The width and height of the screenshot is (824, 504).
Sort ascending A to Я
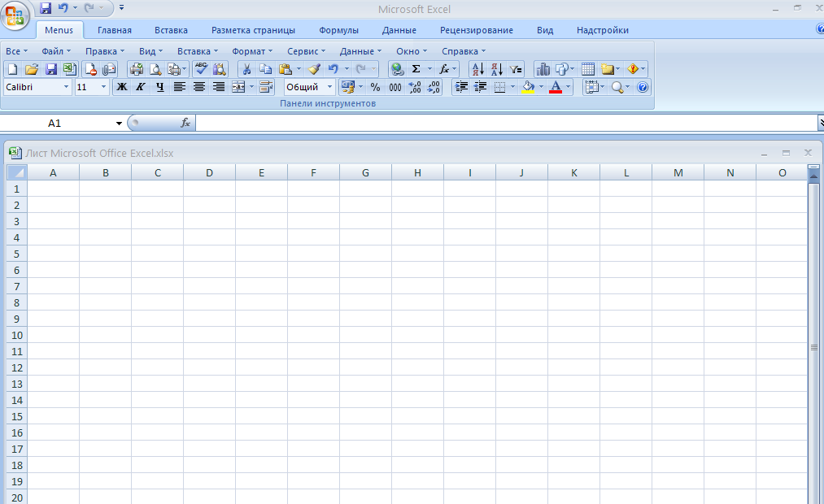477,69
